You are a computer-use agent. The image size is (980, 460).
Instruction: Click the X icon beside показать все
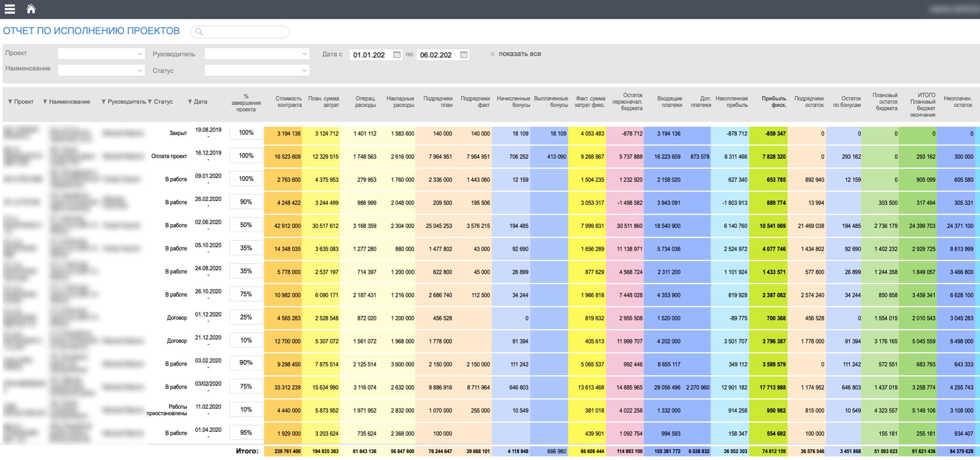[492, 54]
